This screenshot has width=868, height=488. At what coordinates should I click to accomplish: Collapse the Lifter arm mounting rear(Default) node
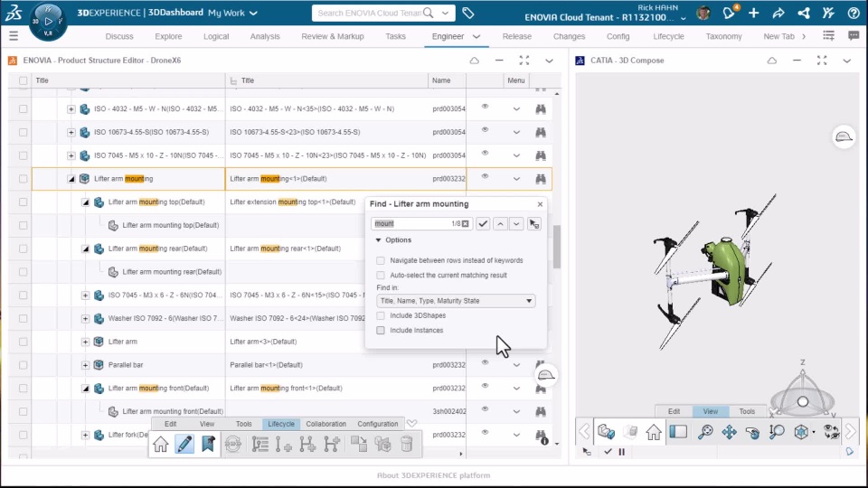point(85,249)
